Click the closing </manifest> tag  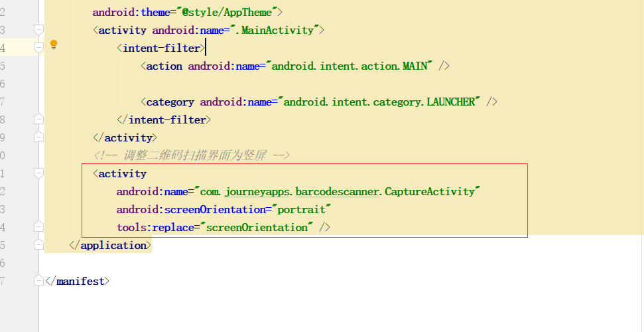tap(77, 281)
